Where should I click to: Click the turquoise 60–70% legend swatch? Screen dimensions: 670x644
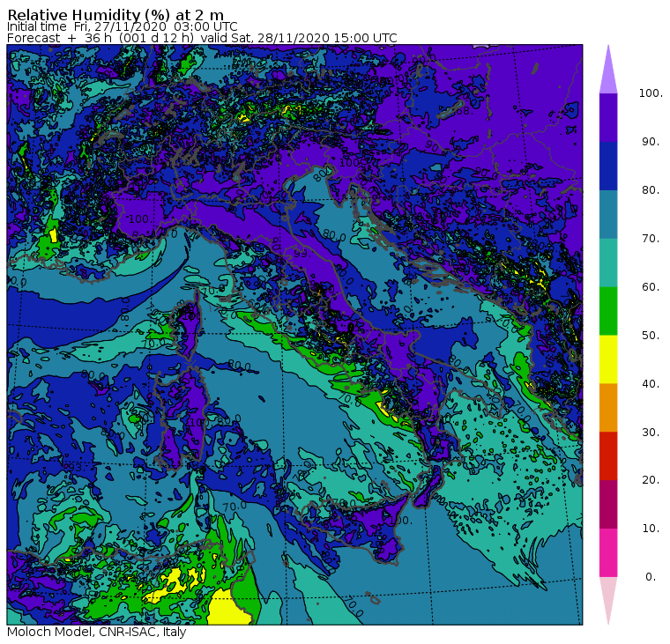(x=608, y=263)
